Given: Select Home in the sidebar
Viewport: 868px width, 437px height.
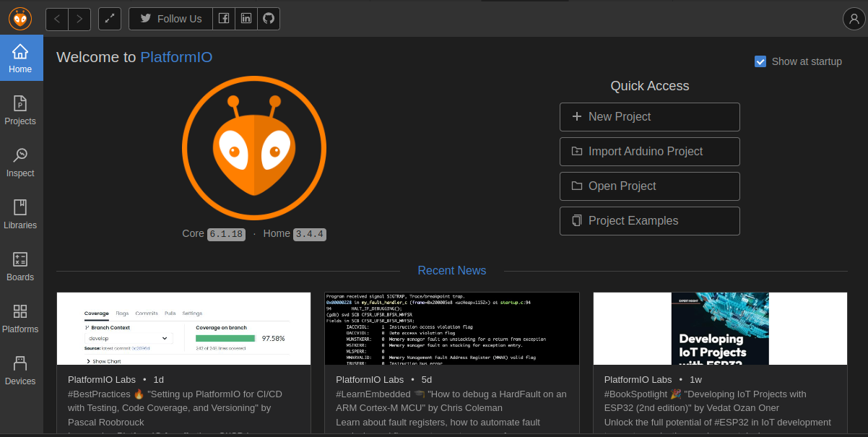Looking at the screenshot, I should click(x=21, y=59).
